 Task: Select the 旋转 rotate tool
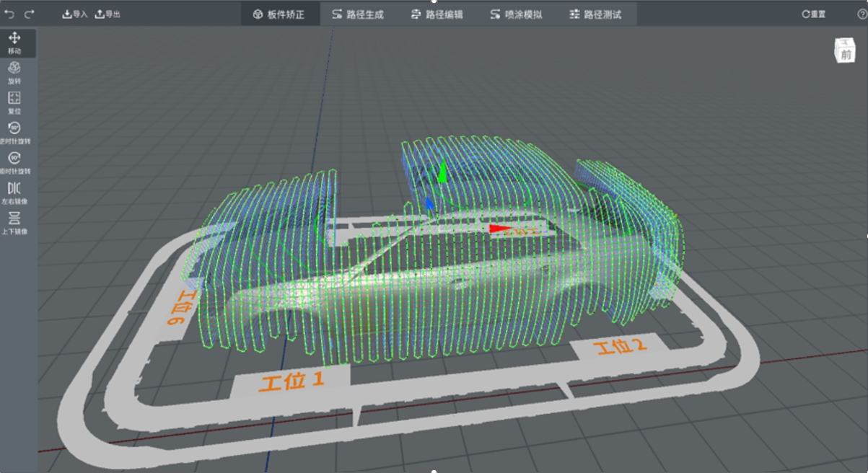coord(14,73)
